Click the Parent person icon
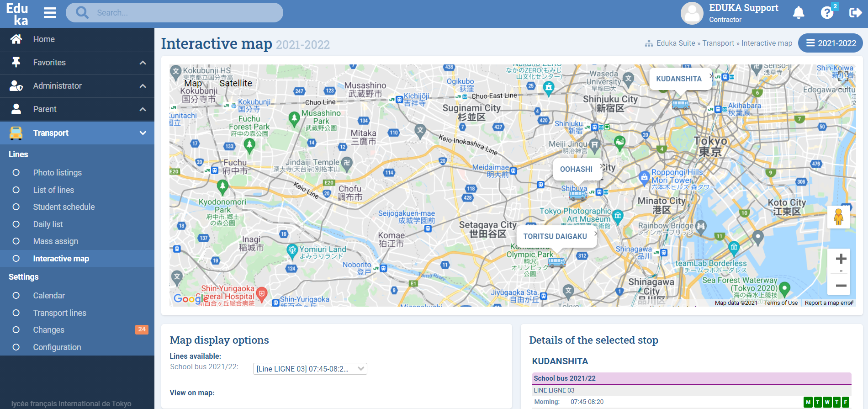 pyautogui.click(x=16, y=109)
